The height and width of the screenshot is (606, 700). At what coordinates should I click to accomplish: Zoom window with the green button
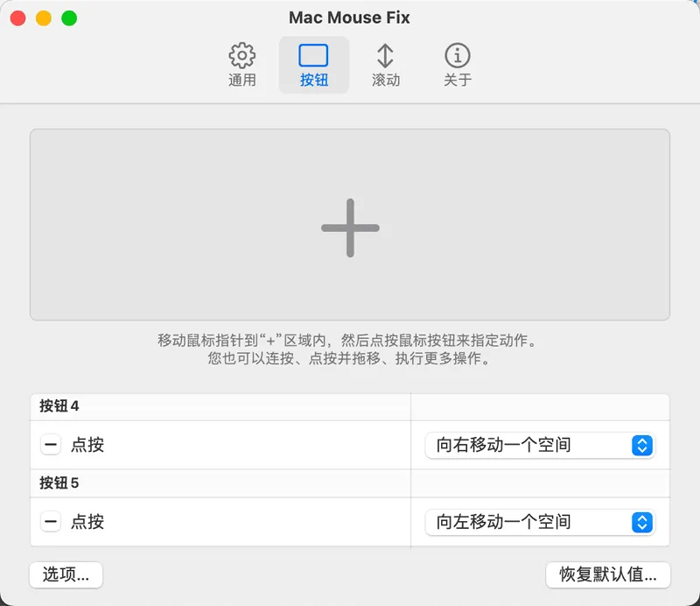[x=69, y=18]
